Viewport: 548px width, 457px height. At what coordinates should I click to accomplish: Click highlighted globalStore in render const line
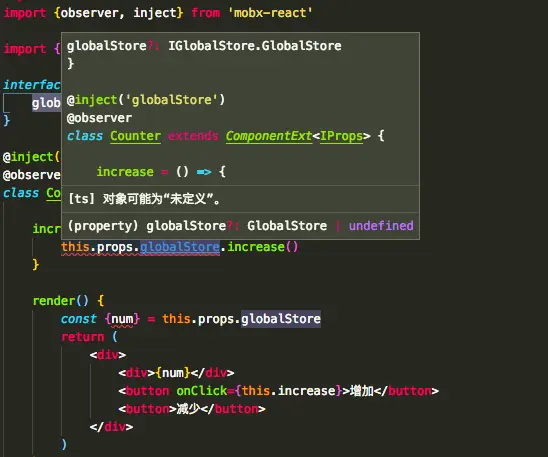coord(281,319)
